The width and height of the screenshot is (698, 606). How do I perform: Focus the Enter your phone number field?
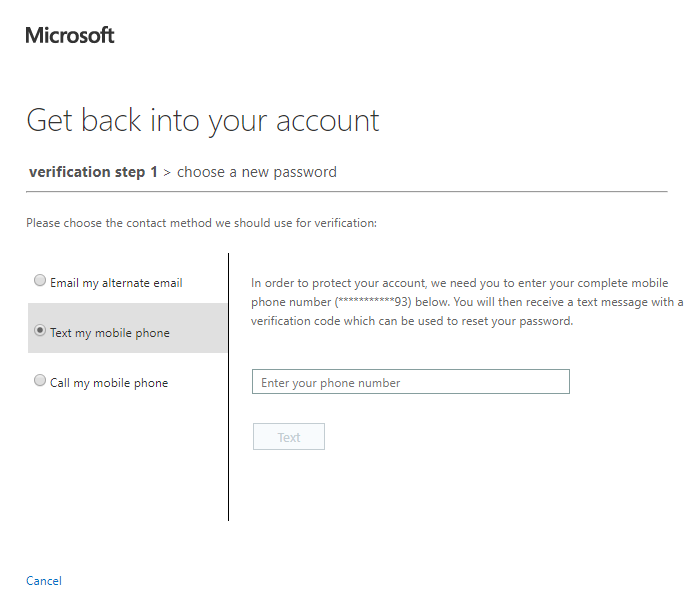coord(410,382)
